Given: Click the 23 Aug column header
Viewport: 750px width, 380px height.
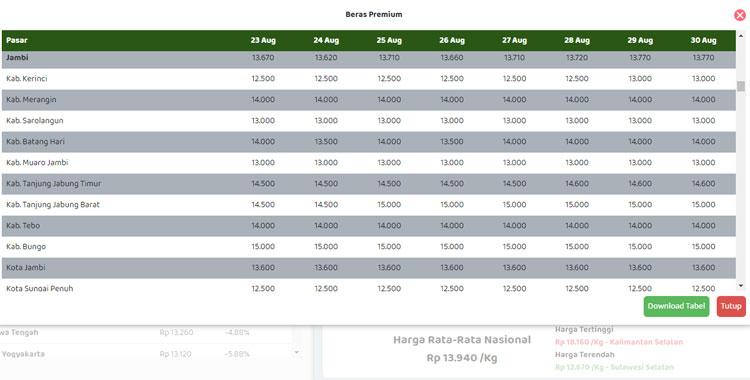Looking at the screenshot, I should click(x=263, y=40).
